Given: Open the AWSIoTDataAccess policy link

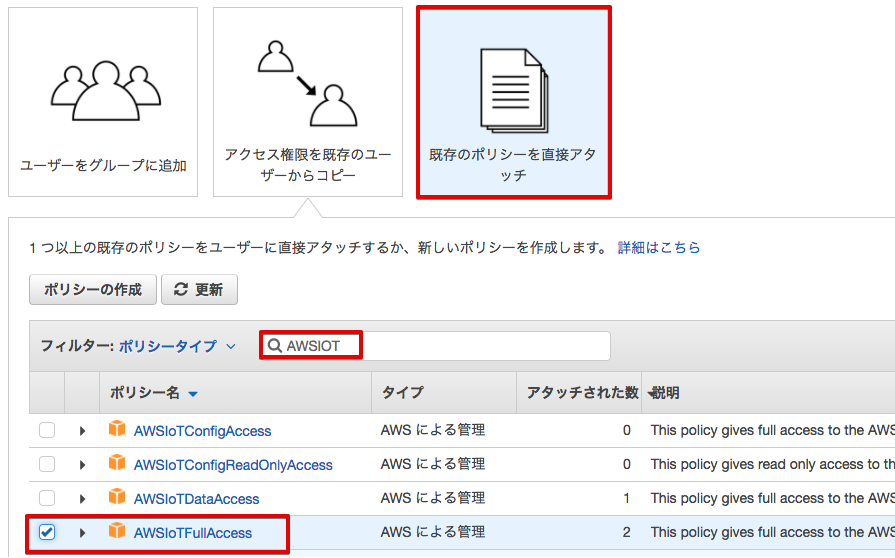Looking at the screenshot, I should coord(196,499).
